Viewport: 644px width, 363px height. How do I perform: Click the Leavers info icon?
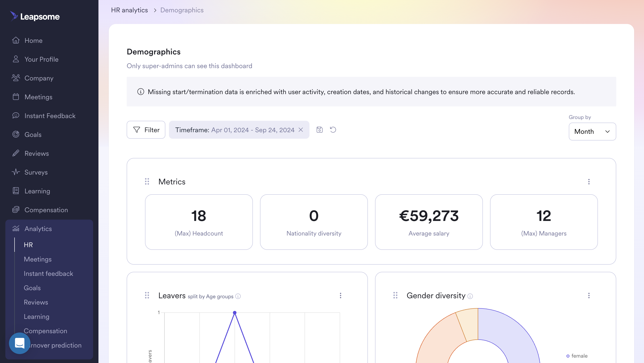pos(238,296)
